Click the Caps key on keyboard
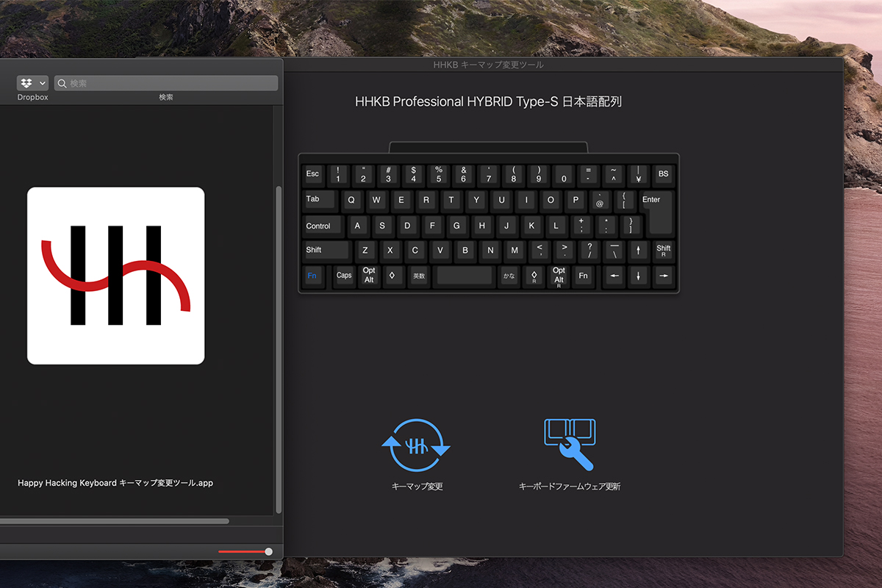This screenshot has width=882, height=588. click(x=344, y=276)
